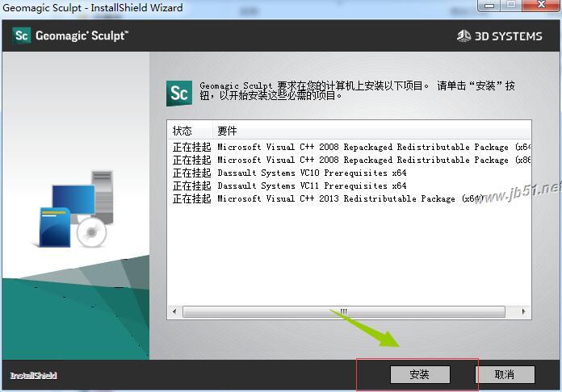562x392 pixels.
Task: Select Visual C++ 2013 Redistributable Package row
Action: coord(350,198)
